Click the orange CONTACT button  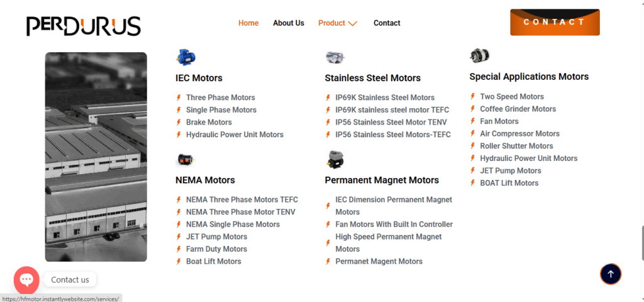[555, 22]
